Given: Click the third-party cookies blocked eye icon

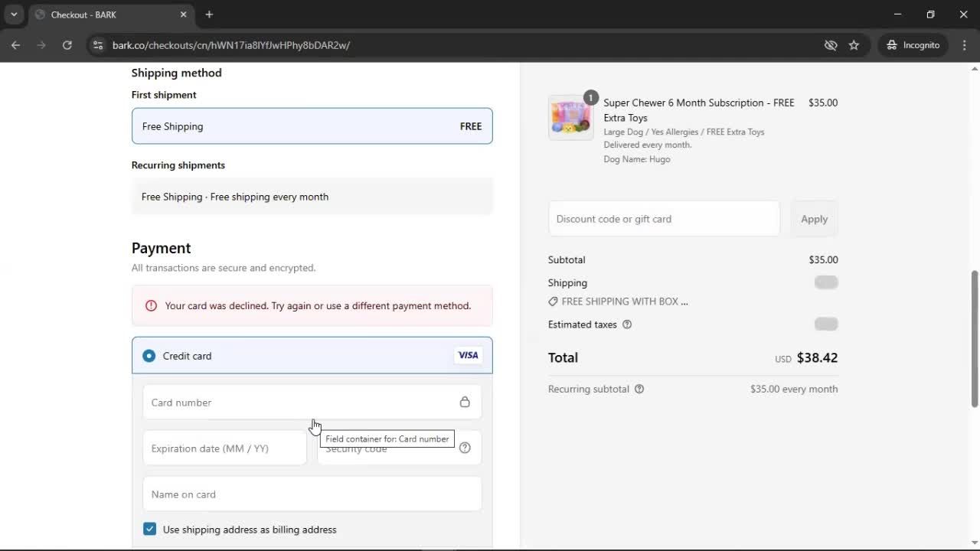Looking at the screenshot, I should (831, 45).
